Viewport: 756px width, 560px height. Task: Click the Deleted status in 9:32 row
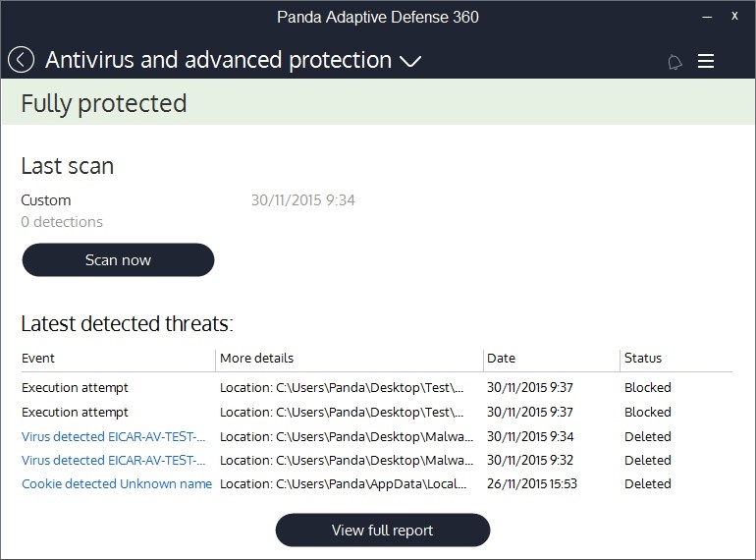[x=648, y=460]
